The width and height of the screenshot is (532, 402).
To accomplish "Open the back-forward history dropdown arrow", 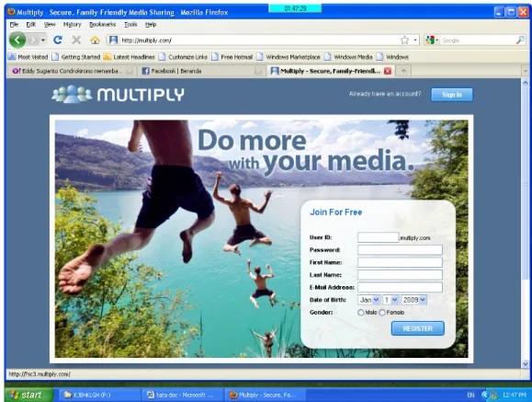I will tap(43, 40).
